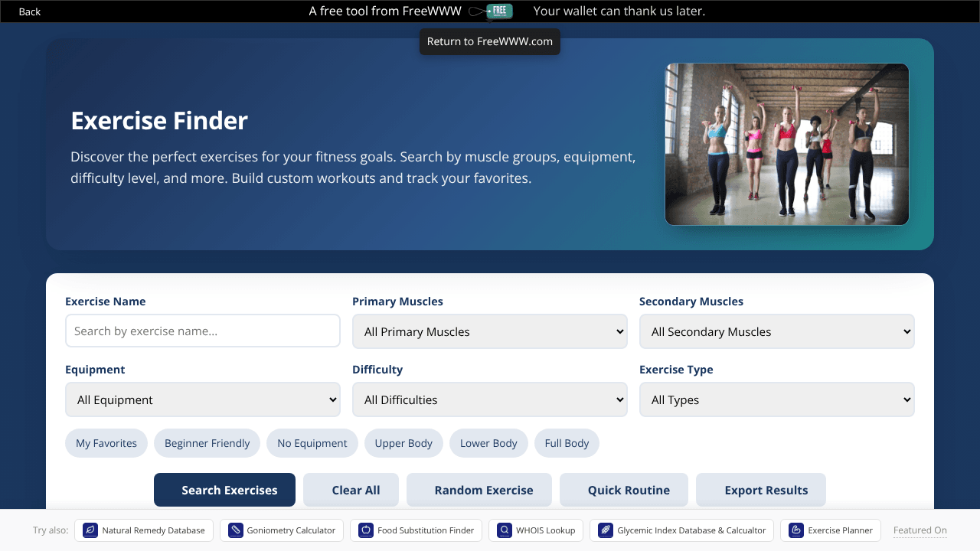The width and height of the screenshot is (980, 551).
Task: Toggle the Lower Body filter chip
Action: coord(488,443)
